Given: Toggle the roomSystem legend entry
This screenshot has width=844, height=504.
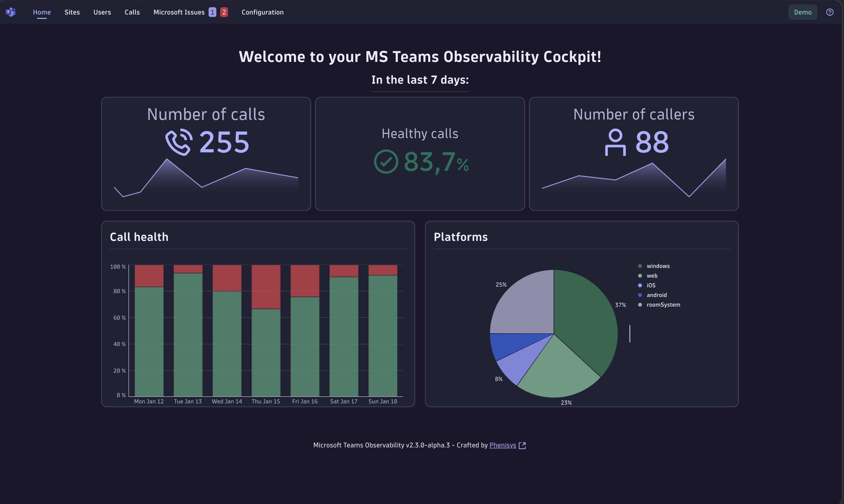Looking at the screenshot, I should pyautogui.click(x=663, y=305).
